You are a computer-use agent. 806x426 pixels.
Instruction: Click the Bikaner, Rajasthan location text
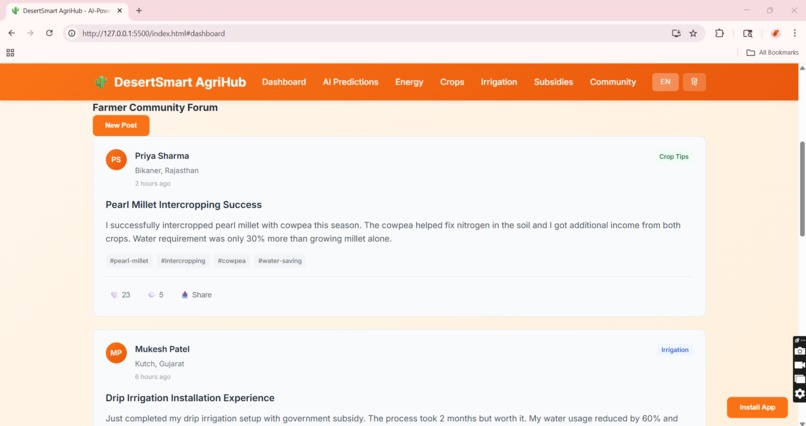[x=167, y=171]
